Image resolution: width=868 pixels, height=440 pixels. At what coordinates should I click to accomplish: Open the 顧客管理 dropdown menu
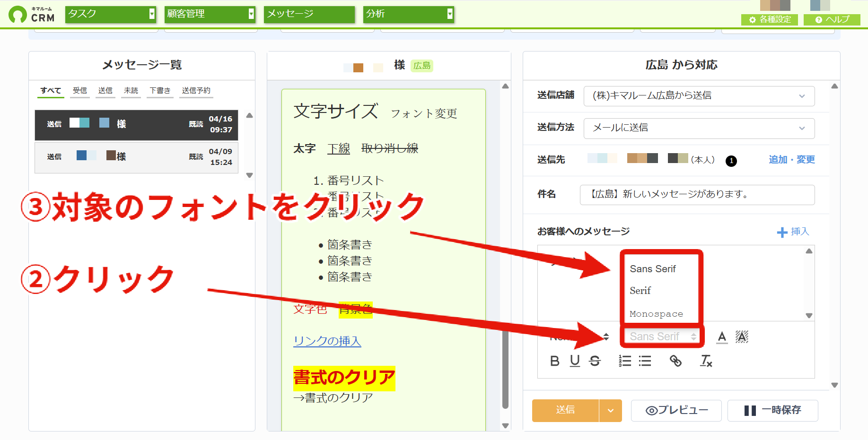click(x=210, y=14)
